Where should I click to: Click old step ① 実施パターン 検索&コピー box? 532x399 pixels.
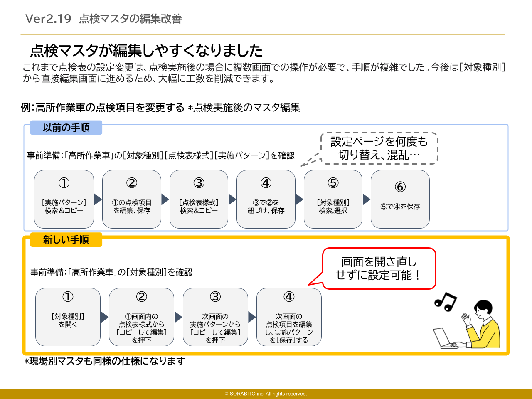coord(64,199)
